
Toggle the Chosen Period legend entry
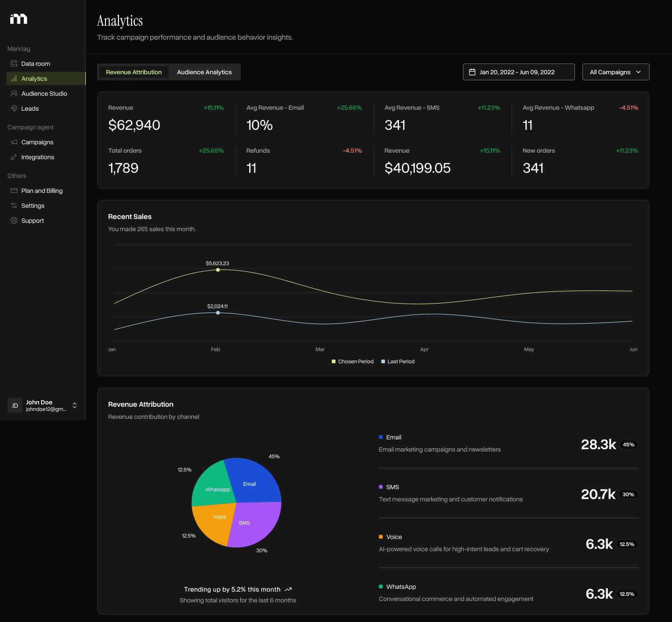[x=352, y=361]
